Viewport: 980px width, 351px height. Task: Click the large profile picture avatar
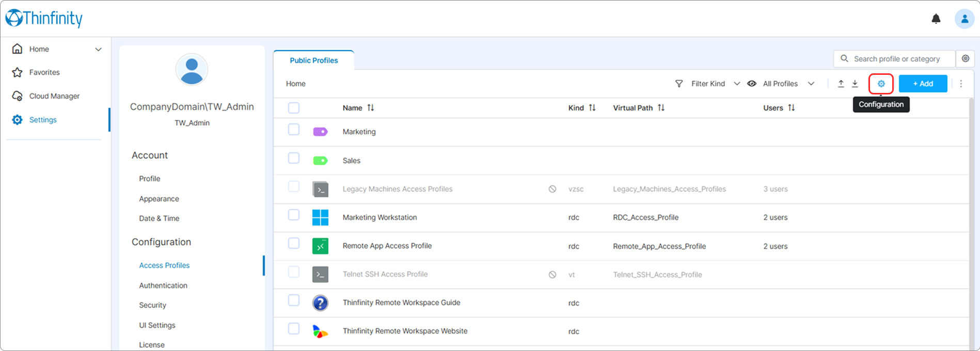pos(192,70)
